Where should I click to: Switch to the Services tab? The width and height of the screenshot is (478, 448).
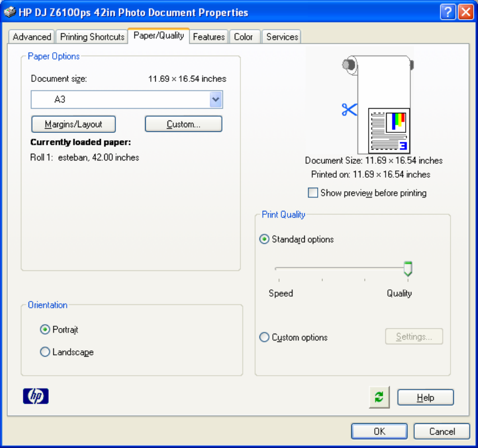(282, 36)
